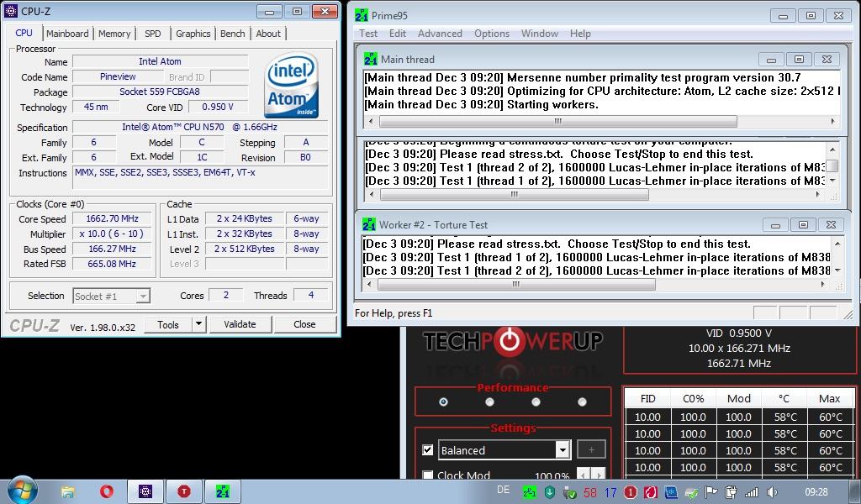Click the plus button next to Balanced

[591, 449]
